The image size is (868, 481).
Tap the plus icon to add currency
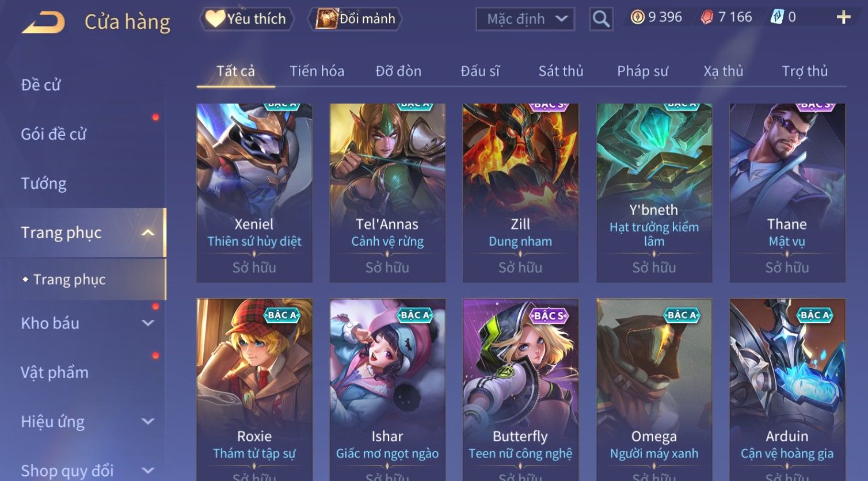843,18
